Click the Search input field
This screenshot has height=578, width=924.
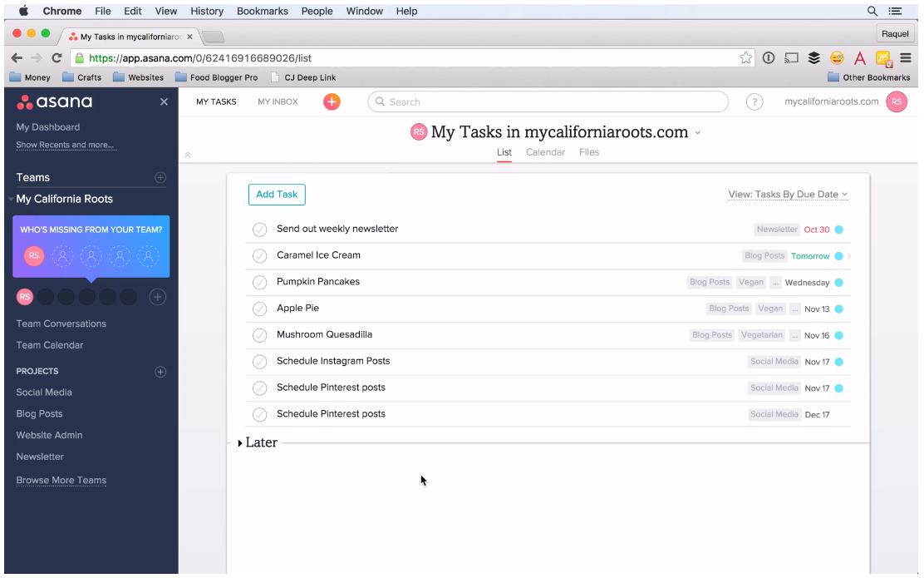click(x=548, y=102)
